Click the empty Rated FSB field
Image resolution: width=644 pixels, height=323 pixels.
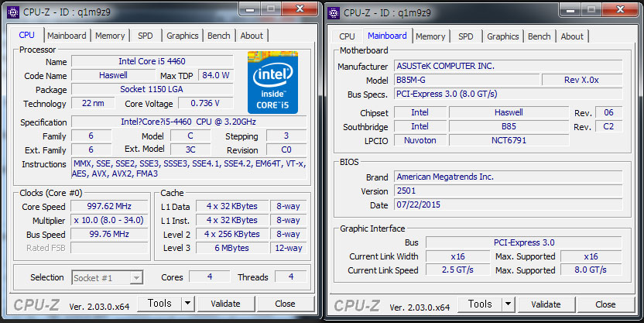pos(109,248)
